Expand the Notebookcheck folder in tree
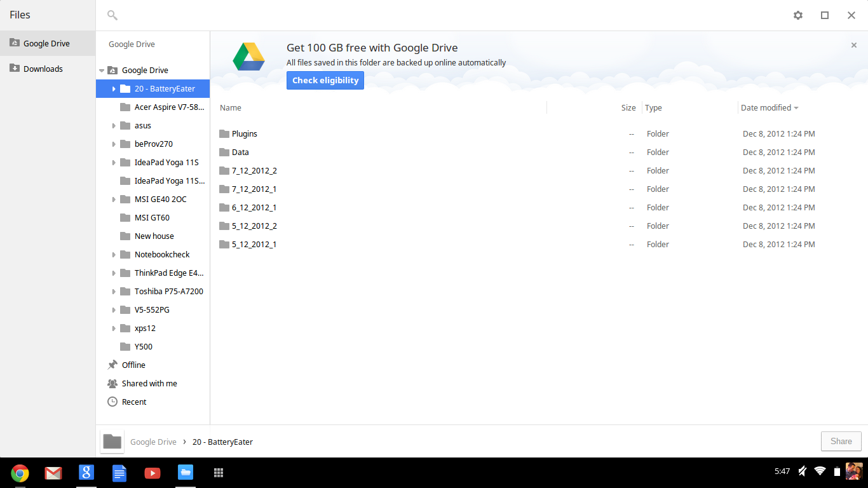Image resolution: width=868 pixels, height=488 pixels. point(114,255)
